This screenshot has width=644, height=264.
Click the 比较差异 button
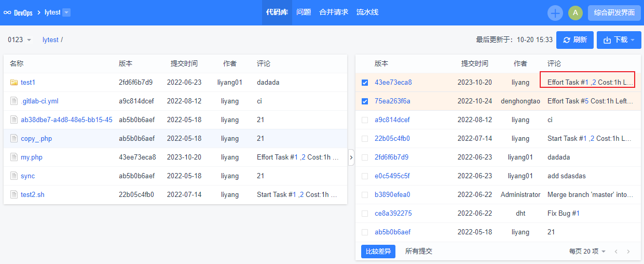click(378, 252)
